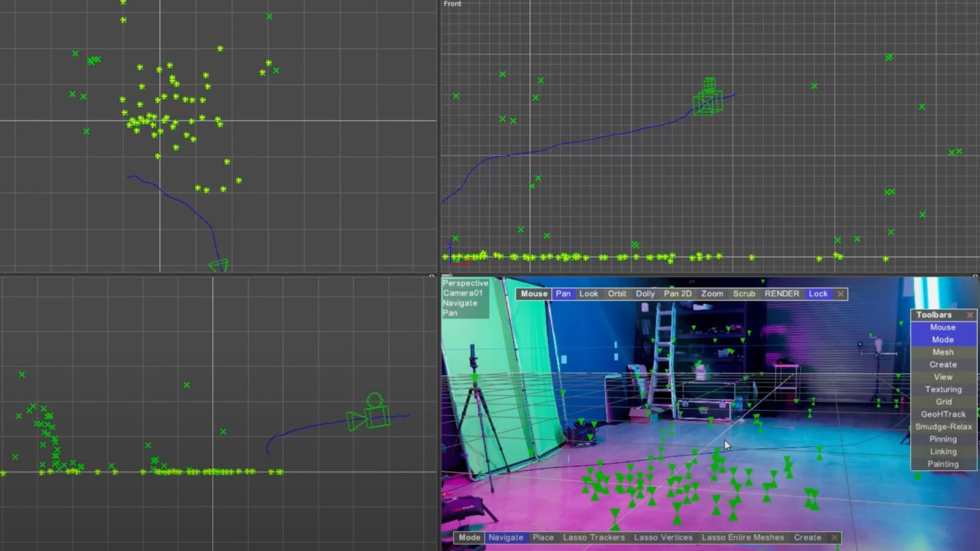This screenshot has width=980, height=551.
Task: Choose the Place mode
Action: pyautogui.click(x=543, y=538)
